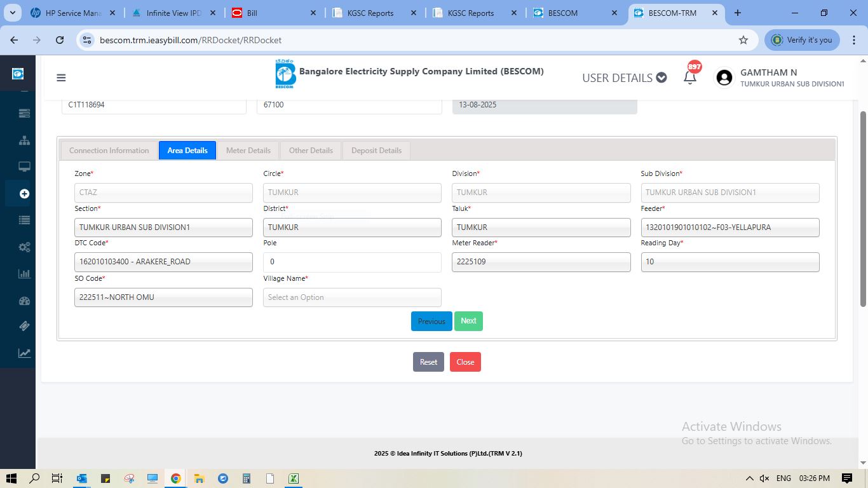Expand the DTC Code dropdown

[163, 262]
